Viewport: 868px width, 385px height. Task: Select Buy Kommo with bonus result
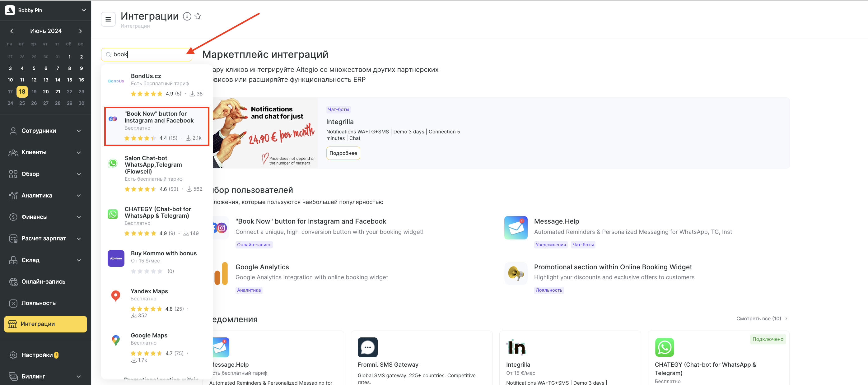(x=157, y=262)
